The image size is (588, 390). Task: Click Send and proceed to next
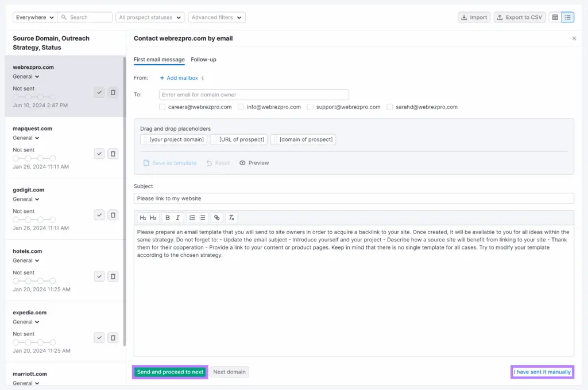170,372
